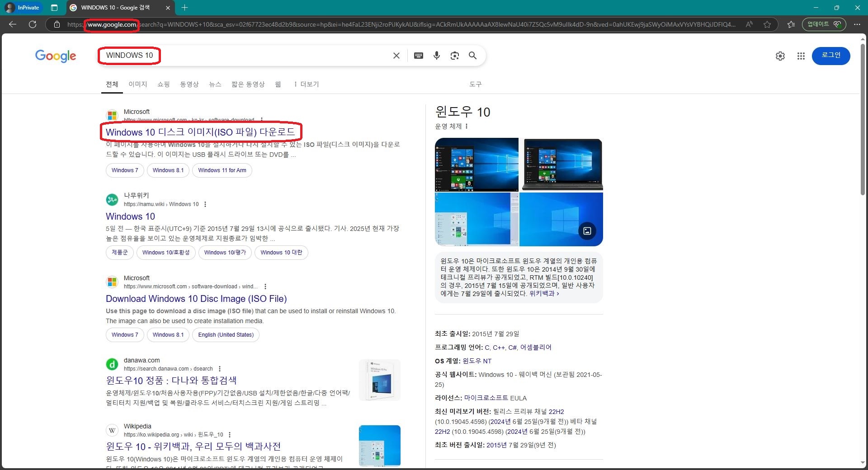This screenshot has width=868, height=470.
Task: Open options for first Microsoft result
Action: pos(262,120)
